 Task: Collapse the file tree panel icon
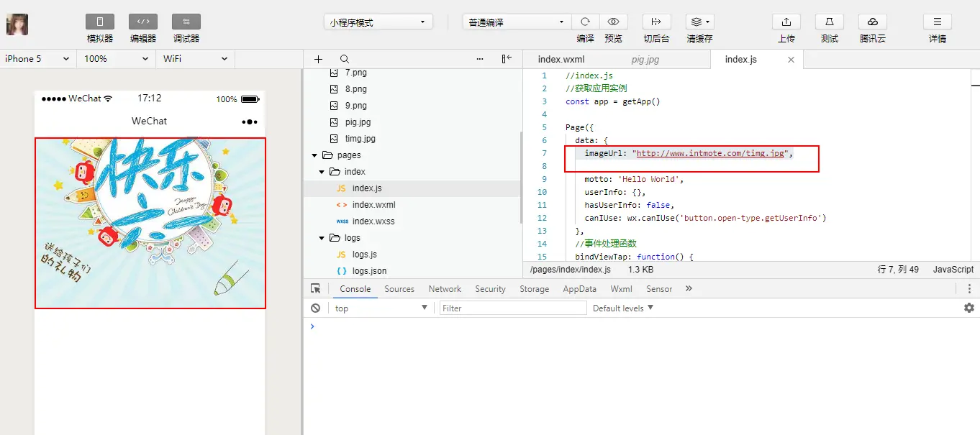point(507,59)
